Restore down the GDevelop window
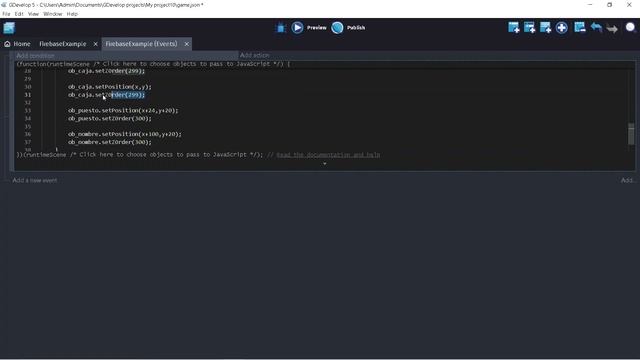The image size is (640, 360). (x=609, y=4)
